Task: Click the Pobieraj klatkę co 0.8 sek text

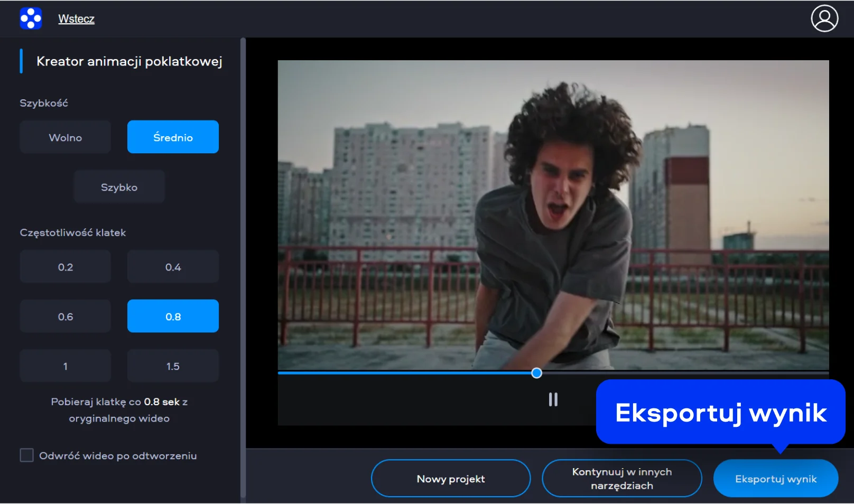Action: pyautogui.click(x=119, y=410)
